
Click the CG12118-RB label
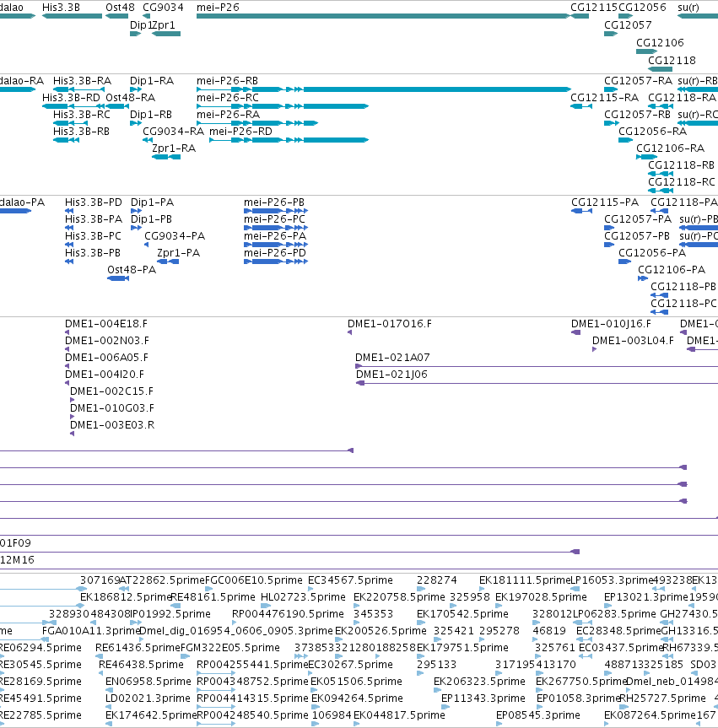point(682,164)
